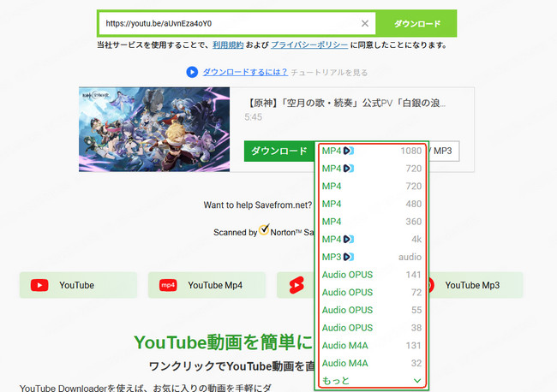Screen dimensions: 557x392
Task: Select the MP3 audio option
Action: 372,257
